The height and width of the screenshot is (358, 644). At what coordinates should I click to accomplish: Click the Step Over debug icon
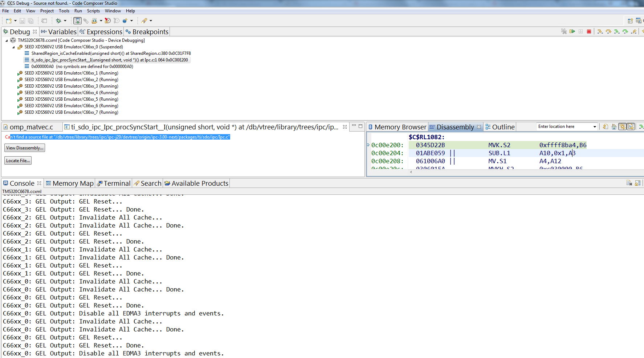pos(608,32)
